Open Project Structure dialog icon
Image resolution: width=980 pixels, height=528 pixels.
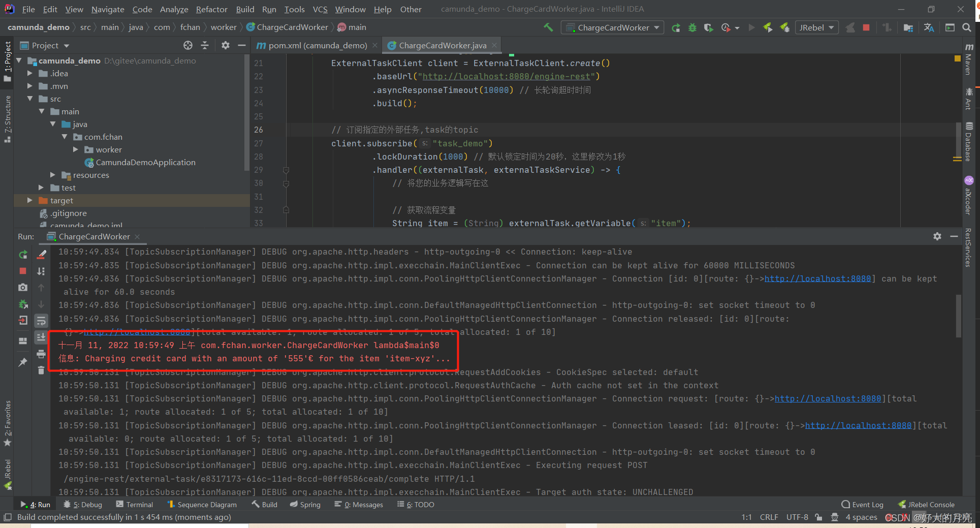908,27
